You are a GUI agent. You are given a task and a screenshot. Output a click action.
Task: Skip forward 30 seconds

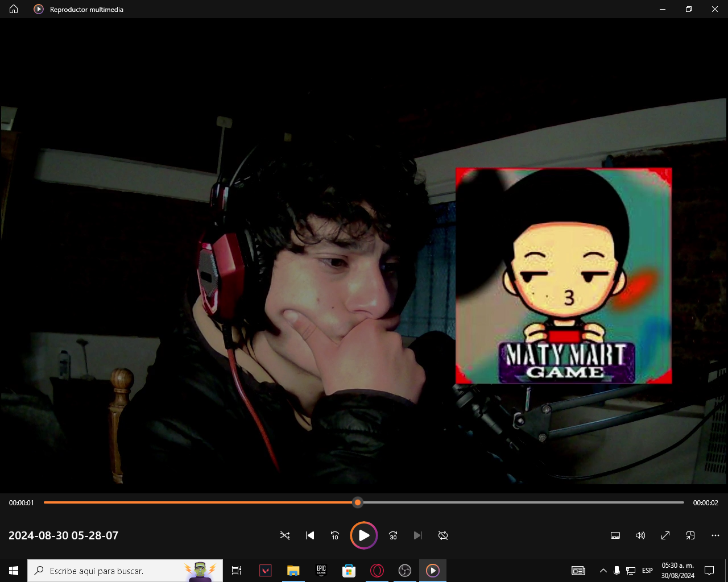pos(393,535)
